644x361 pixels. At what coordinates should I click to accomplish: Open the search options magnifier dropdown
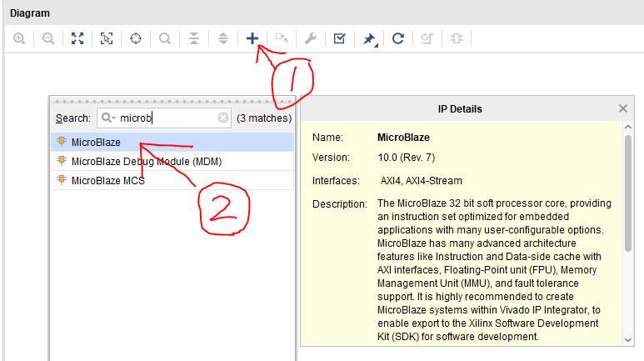[109, 118]
